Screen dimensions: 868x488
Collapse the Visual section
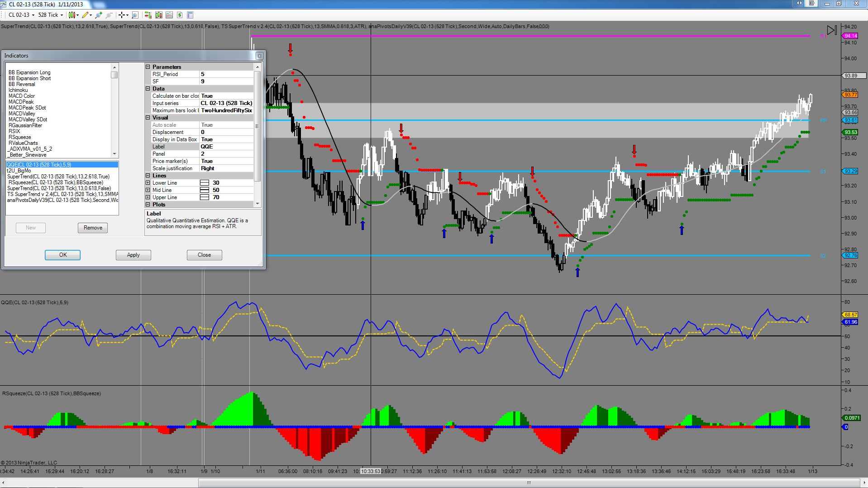pos(148,118)
